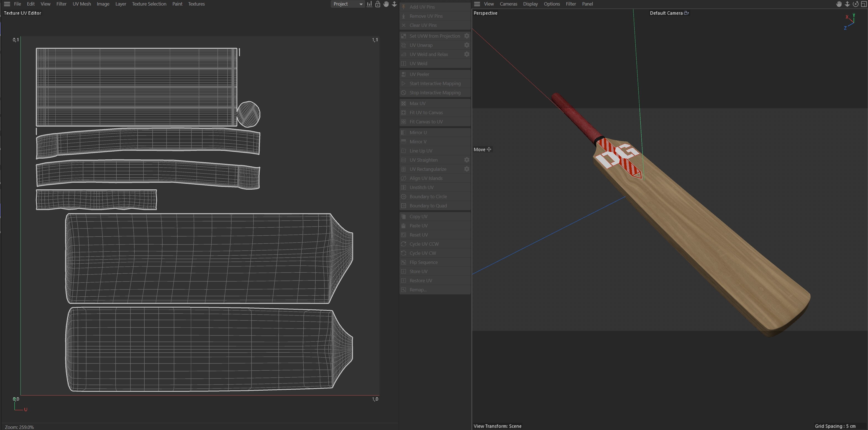Open the UV editor hamburger menu
Viewport: 868px width, 430px height.
point(7,4)
